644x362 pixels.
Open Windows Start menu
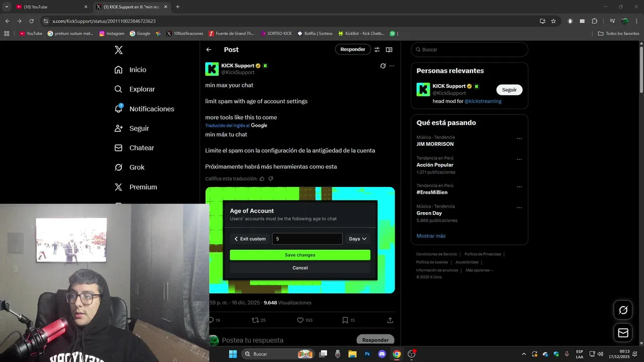tap(233, 354)
